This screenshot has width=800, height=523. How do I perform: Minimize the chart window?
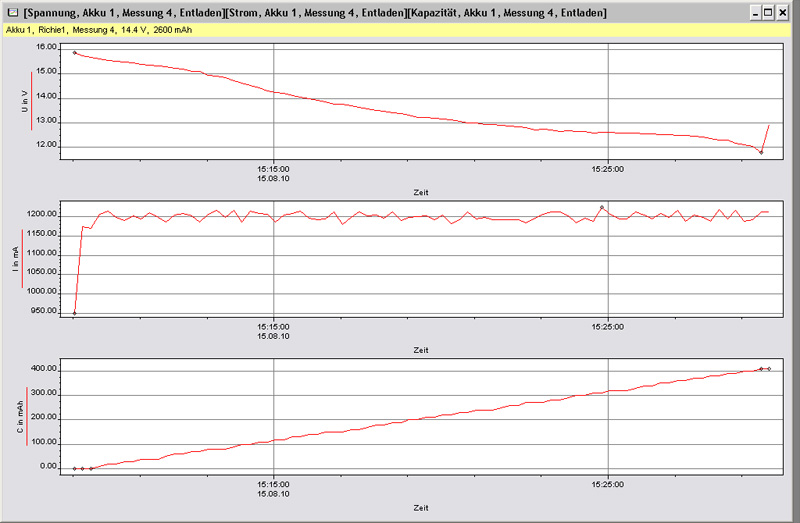[754, 13]
